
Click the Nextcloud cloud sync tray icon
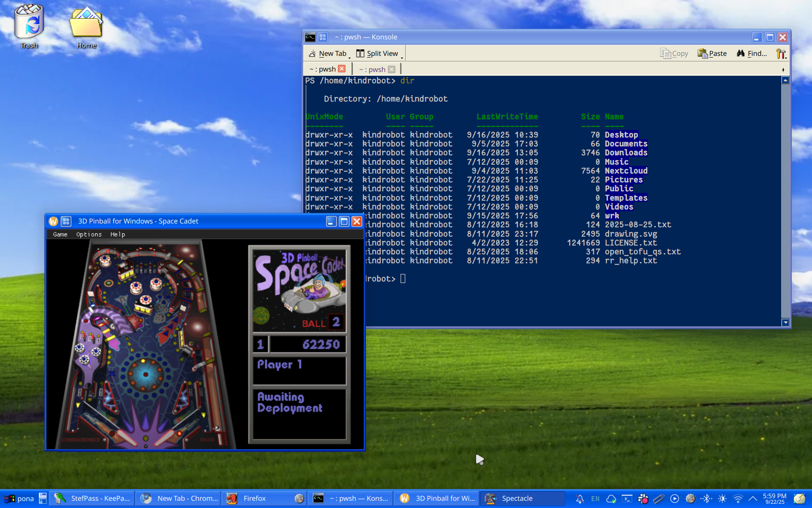pyautogui.click(x=611, y=499)
